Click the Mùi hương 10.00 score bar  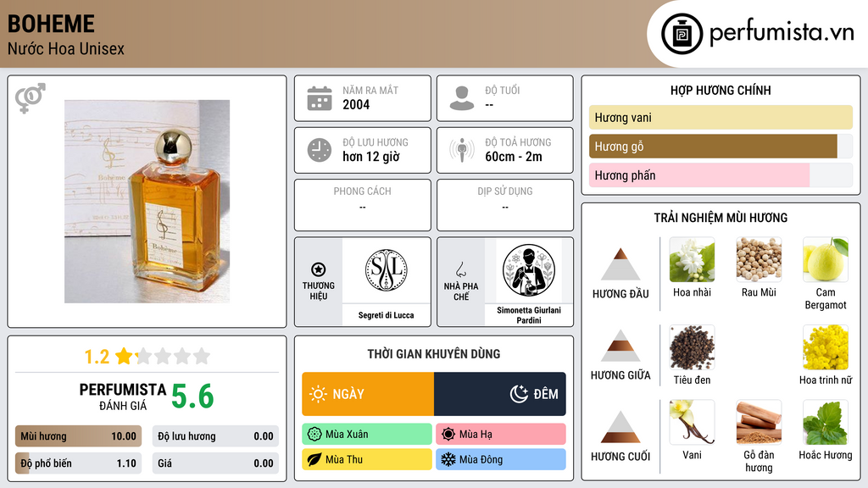pos(78,436)
